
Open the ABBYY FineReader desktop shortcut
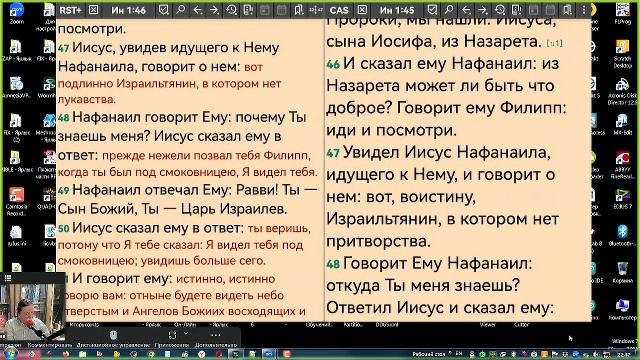point(622,164)
